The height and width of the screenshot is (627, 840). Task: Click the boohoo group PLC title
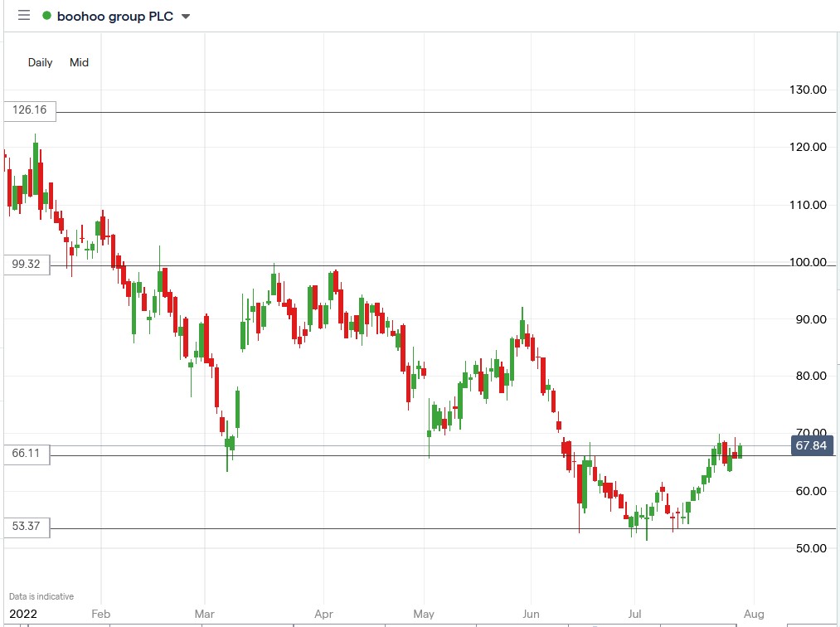click(116, 15)
